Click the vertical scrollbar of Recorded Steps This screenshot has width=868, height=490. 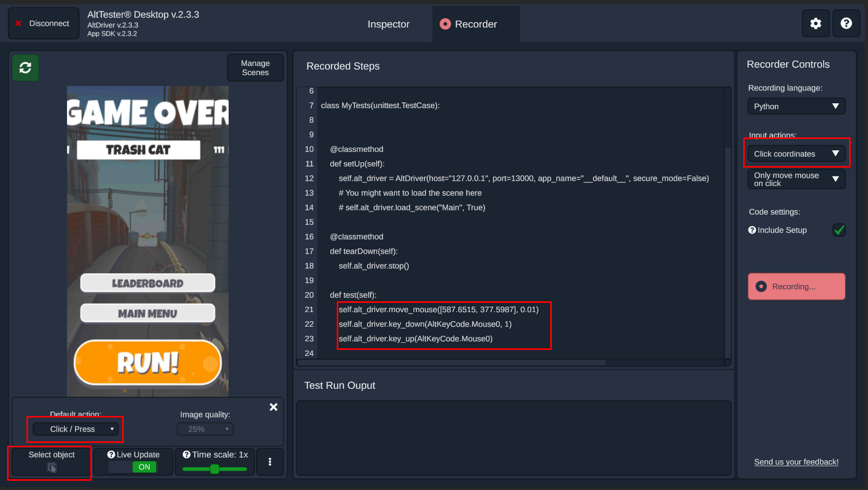point(728,253)
